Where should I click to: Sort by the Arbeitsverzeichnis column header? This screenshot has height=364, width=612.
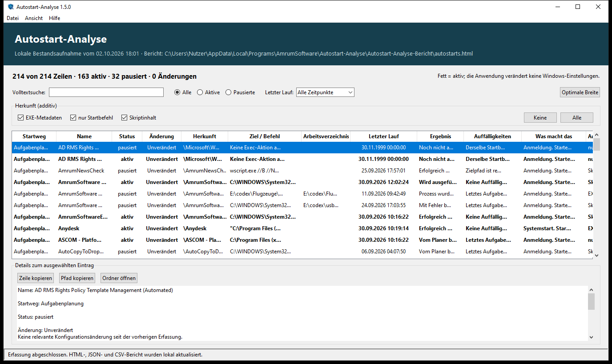[326, 136]
